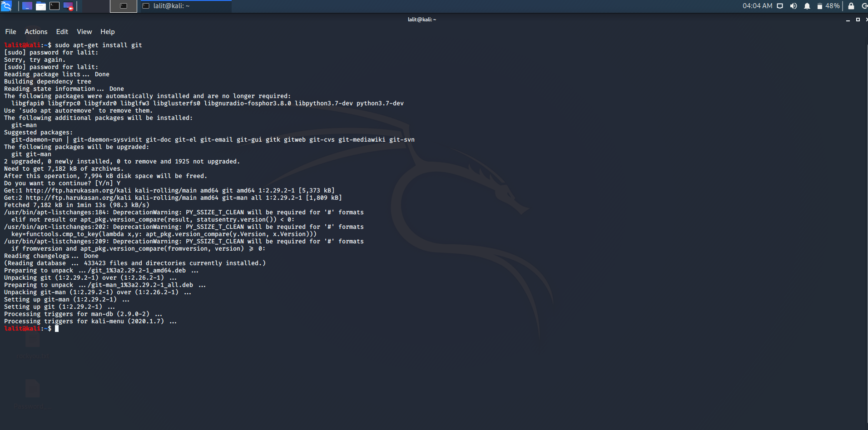
Task: Open the notifications bell icon
Action: pyautogui.click(x=807, y=6)
